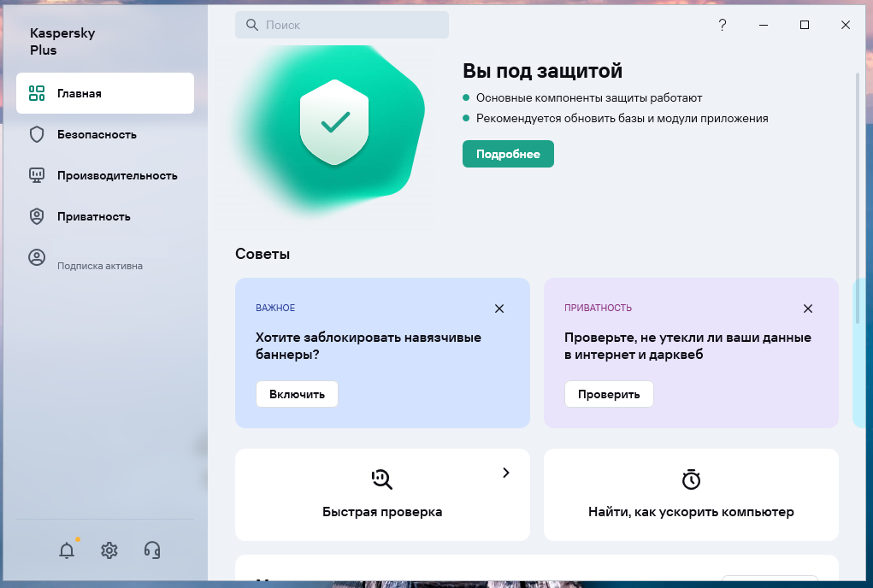This screenshot has width=873, height=588.
Task: Open settings gear icon in sidebar
Action: point(109,550)
